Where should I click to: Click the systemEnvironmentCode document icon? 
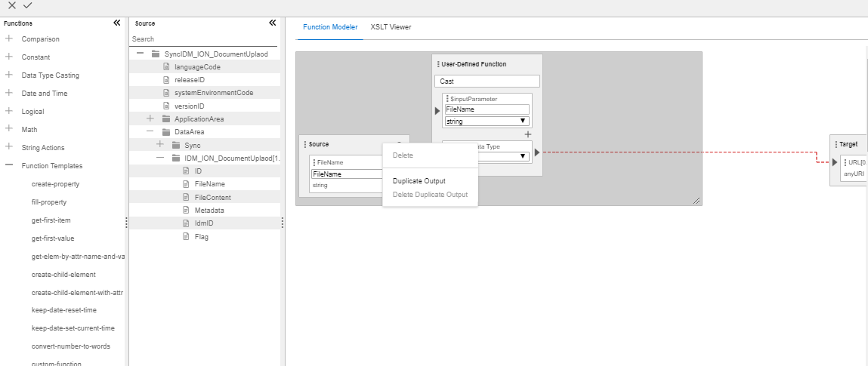coord(166,92)
